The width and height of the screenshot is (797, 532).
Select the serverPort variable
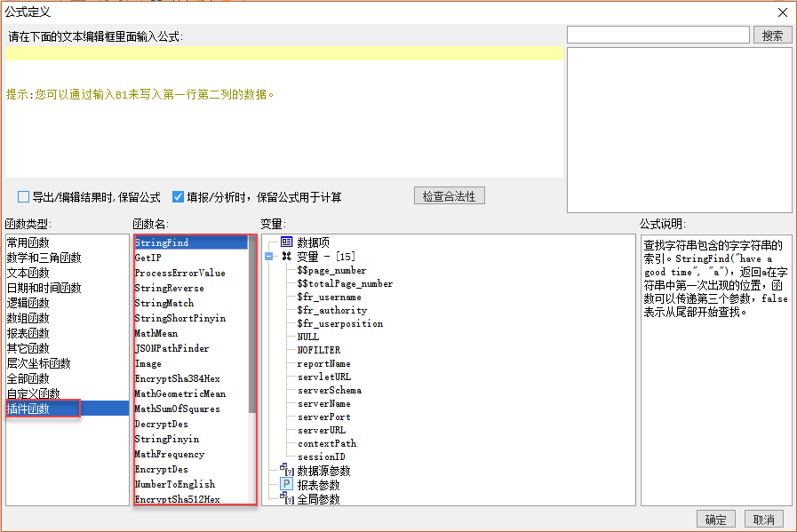click(x=323, y=417)
